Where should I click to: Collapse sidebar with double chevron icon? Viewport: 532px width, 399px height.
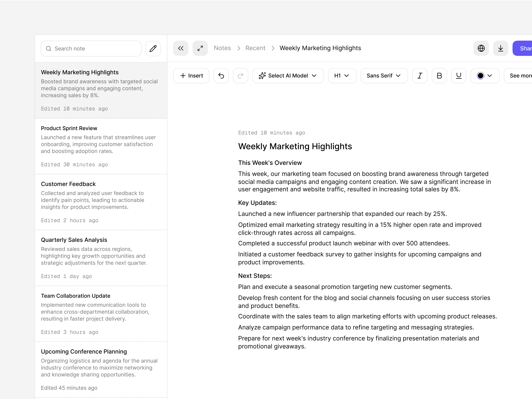tap(181, 48)
